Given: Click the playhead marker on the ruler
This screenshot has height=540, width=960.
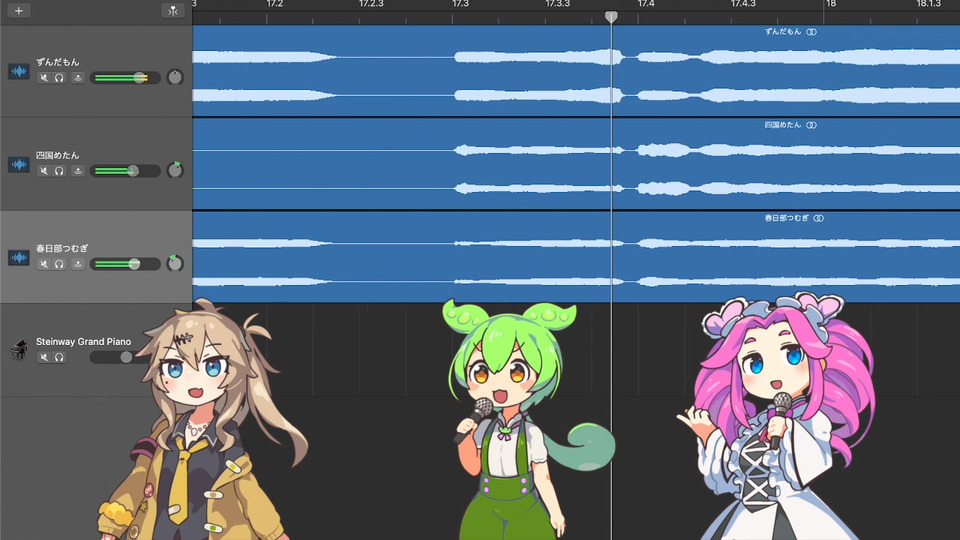Looking at the screenshot, I should point(611,17).
